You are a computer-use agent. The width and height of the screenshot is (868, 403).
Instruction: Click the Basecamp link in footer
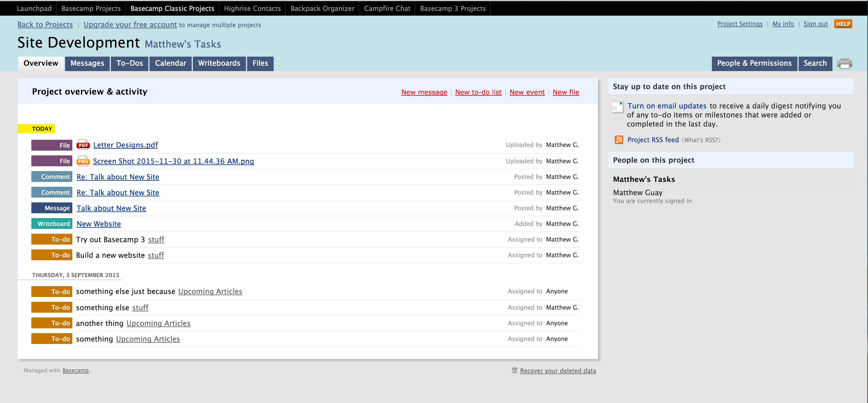coord(75,370)
